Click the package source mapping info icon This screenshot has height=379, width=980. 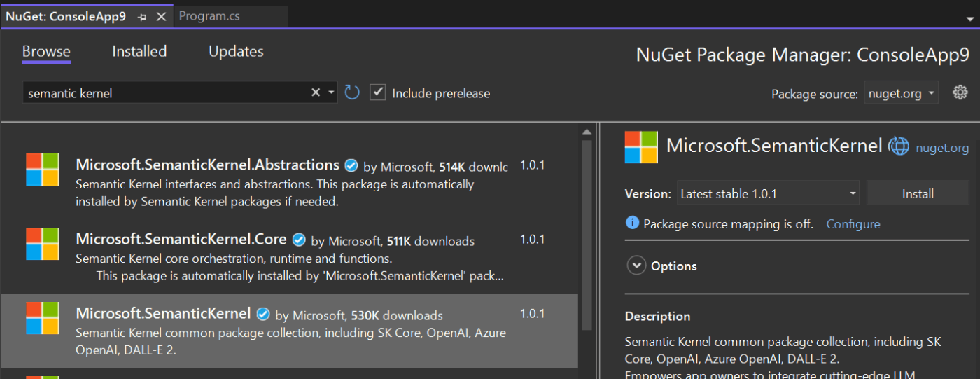tap(632, 223)
